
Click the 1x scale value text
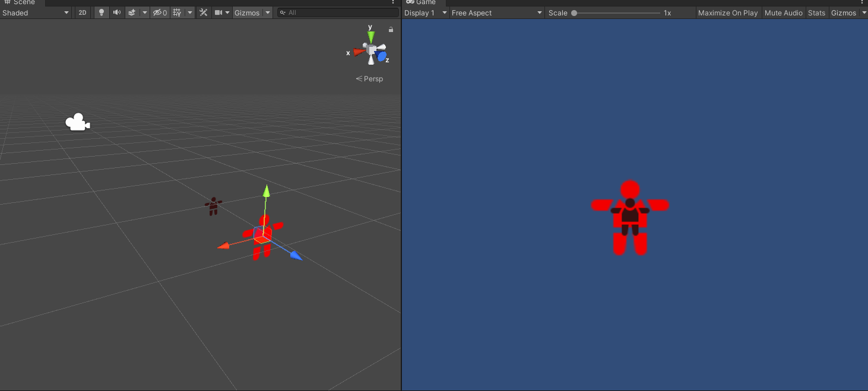pyautogui.click(x=667, y=13)
